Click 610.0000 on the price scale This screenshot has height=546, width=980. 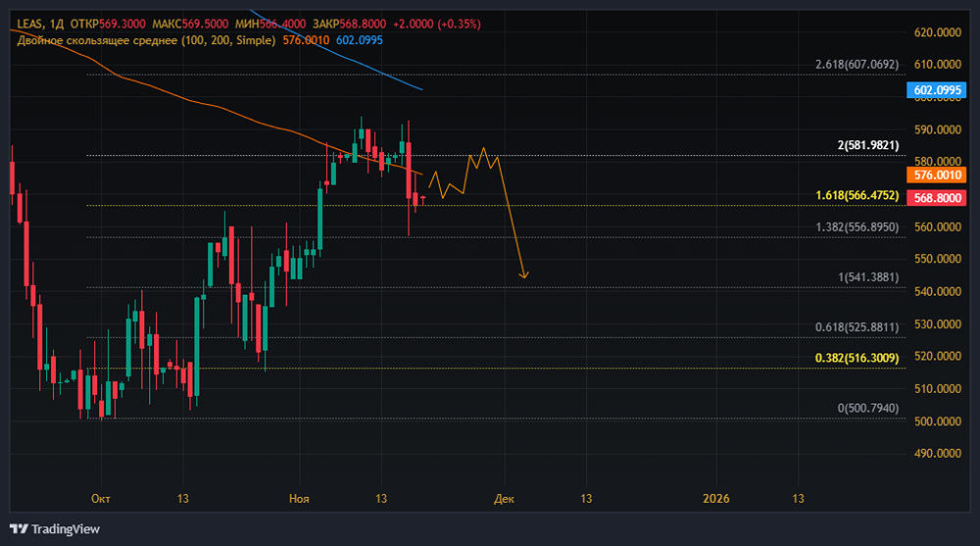click(937, 65)
